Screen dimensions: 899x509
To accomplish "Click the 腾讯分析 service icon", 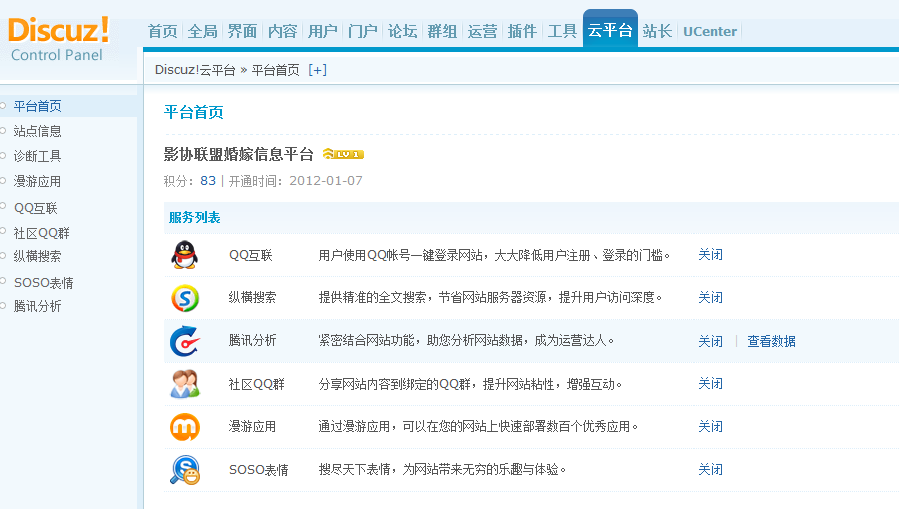I will click(185, 341).
